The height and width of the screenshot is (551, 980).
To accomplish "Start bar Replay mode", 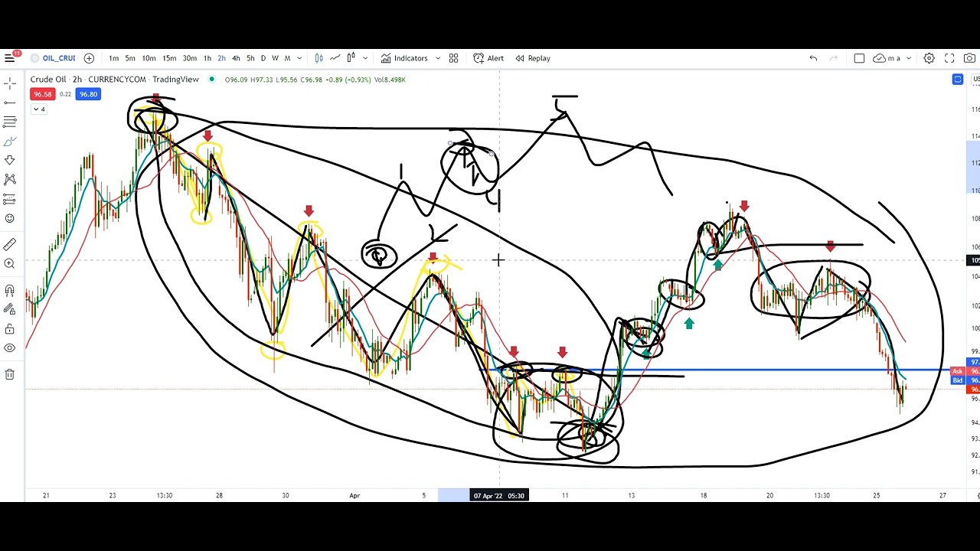I will (533, 58).
